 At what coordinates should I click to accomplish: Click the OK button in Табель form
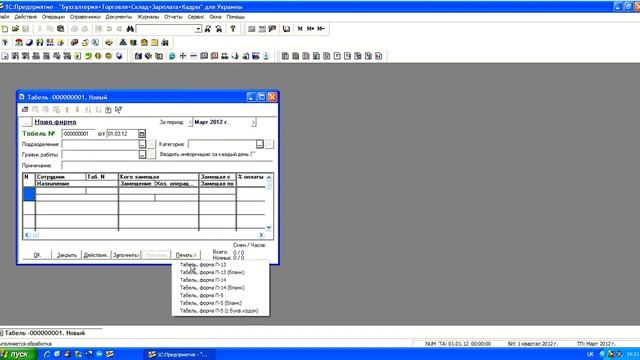point(37,255)
